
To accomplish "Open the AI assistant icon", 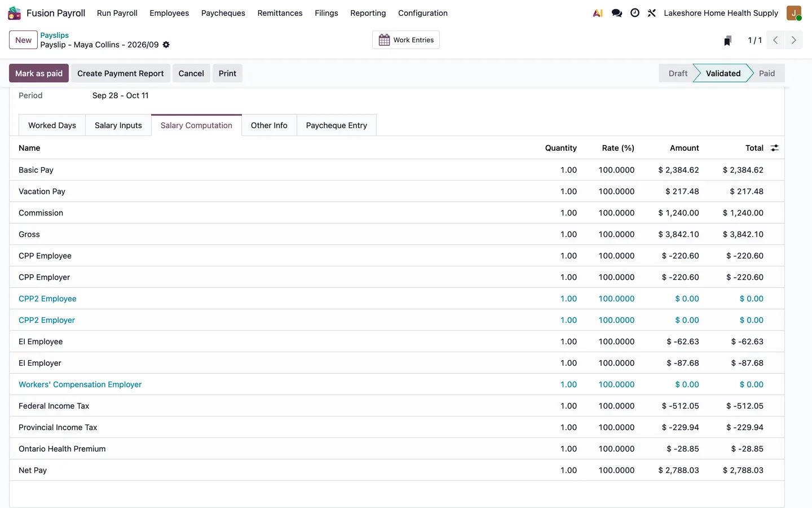I will (x=598, y=13).
